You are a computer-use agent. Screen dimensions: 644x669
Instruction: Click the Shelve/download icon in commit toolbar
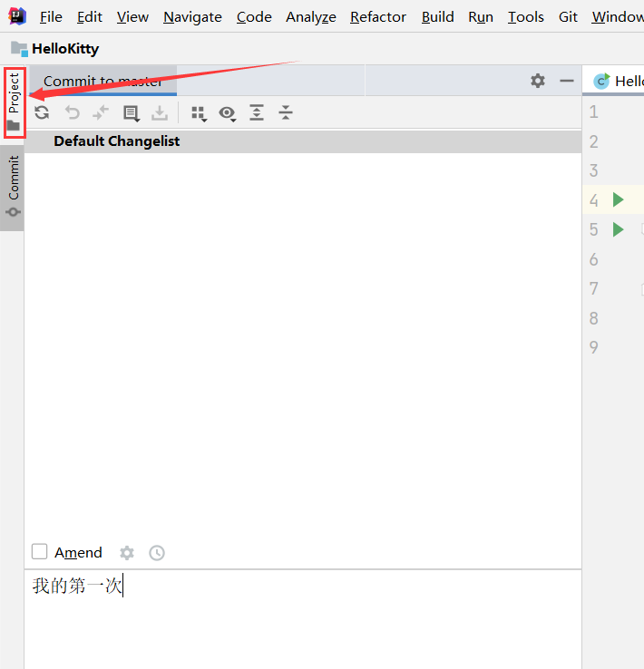(160, 113)
